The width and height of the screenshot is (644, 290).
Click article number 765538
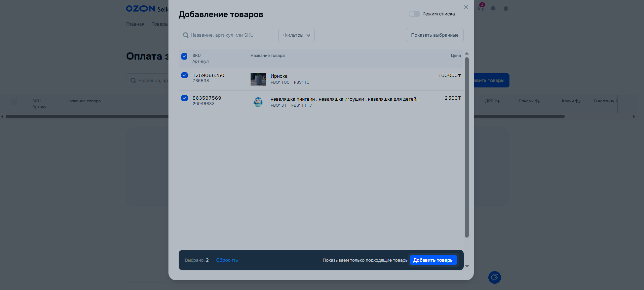click(201, 81)
